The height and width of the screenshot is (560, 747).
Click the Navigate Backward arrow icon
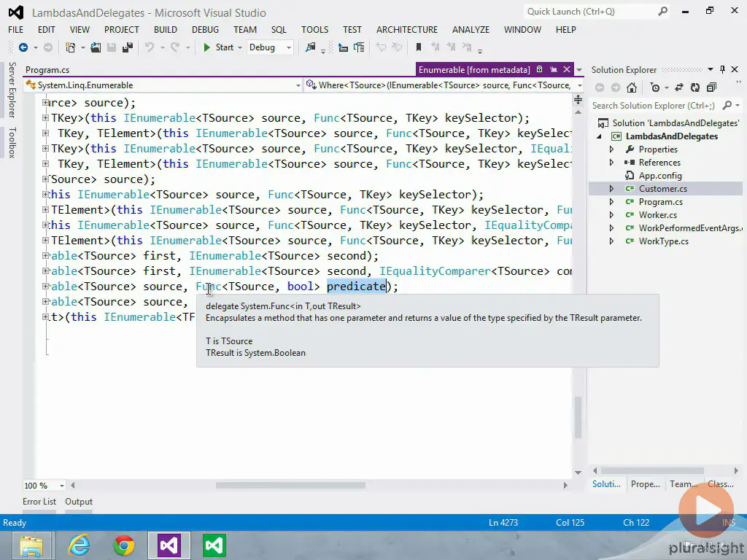(x=23, y=47)
